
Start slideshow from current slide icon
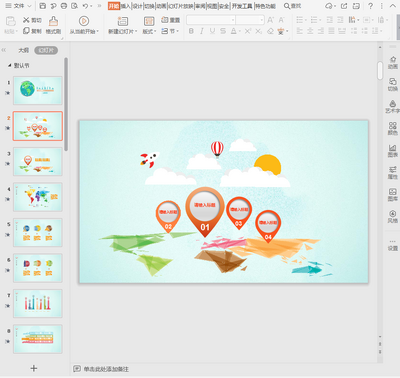(84, 21)
